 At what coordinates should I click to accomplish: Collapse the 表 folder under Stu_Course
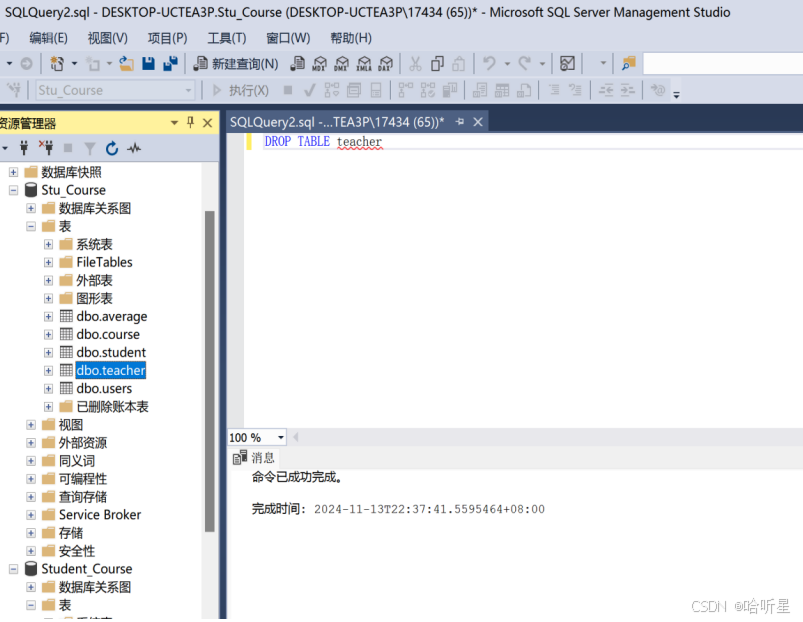pyautogui.click(x=31, y=226)
